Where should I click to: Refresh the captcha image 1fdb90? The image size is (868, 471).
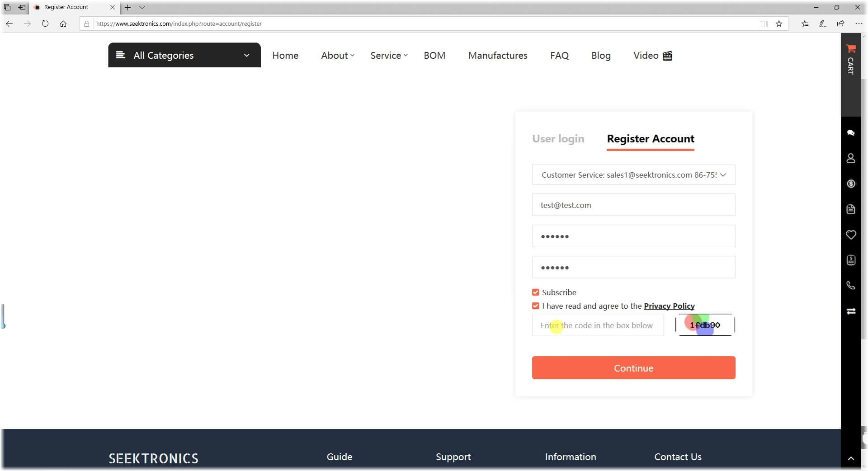705,325
